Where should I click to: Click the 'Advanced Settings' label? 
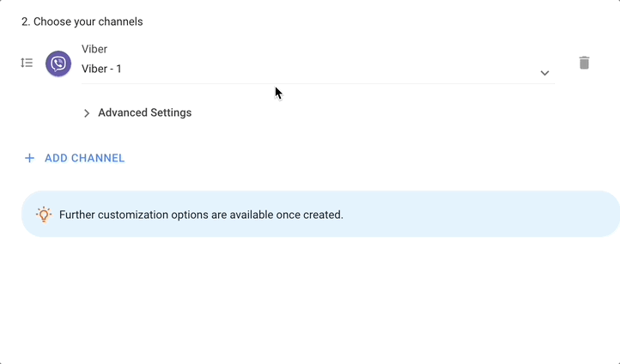click(x=144, y=112)
